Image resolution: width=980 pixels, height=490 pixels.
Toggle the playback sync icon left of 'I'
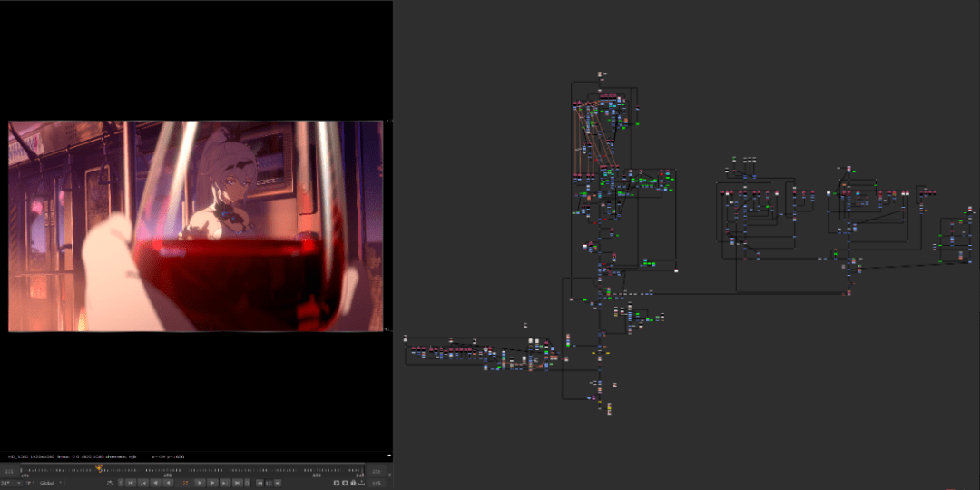click(111, 483)
